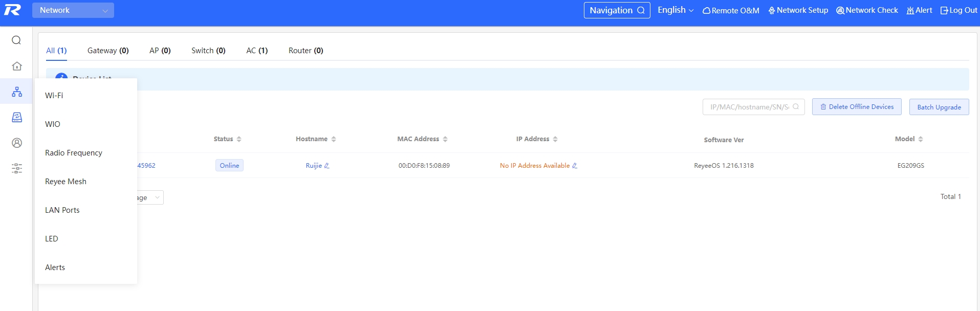
Task: Open the home icon in sidebar
Action: 17,66
